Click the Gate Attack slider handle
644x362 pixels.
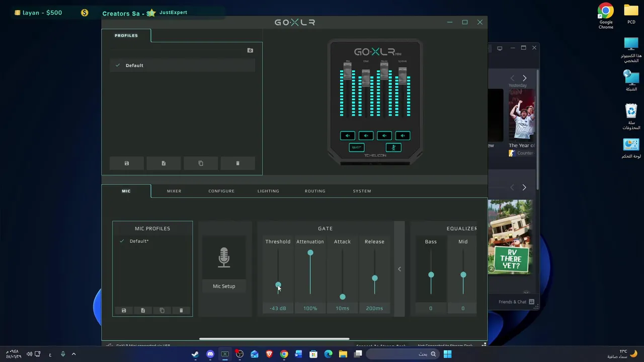(x=343, y=297)
